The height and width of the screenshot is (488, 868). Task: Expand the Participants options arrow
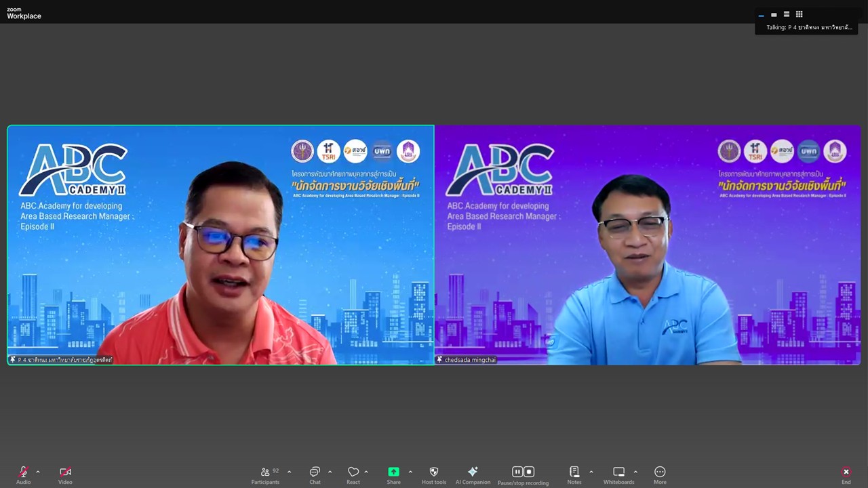pos(289,472)
